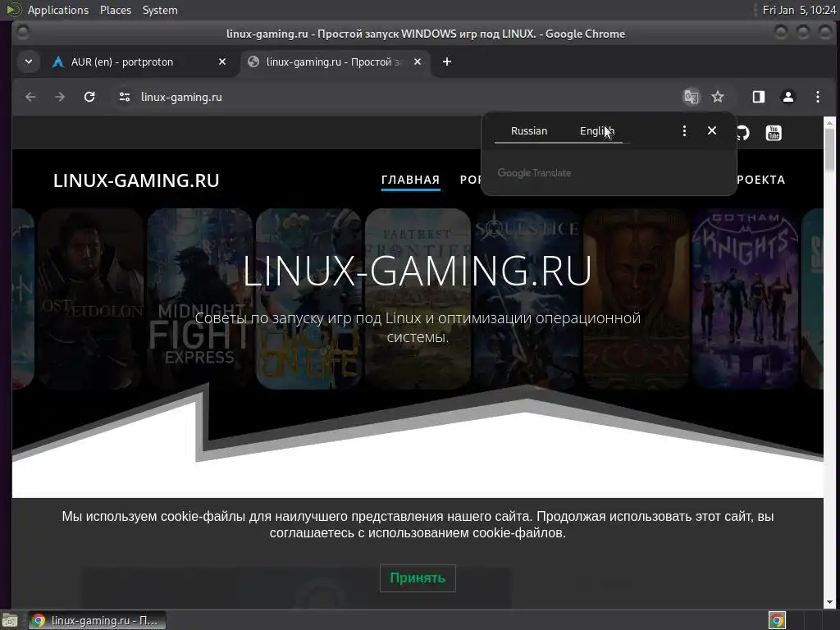Close the AUR portproton tab

(x=222, y=62)
